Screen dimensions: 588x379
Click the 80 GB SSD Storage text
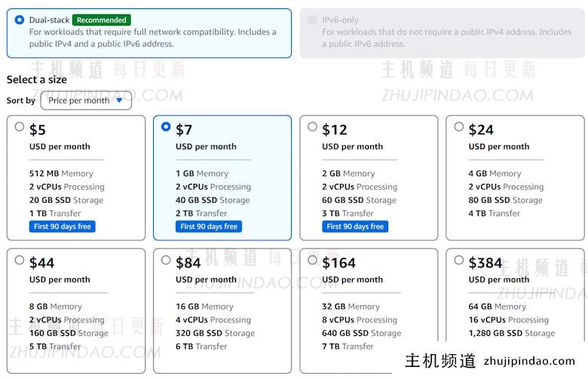coord(506,200)
